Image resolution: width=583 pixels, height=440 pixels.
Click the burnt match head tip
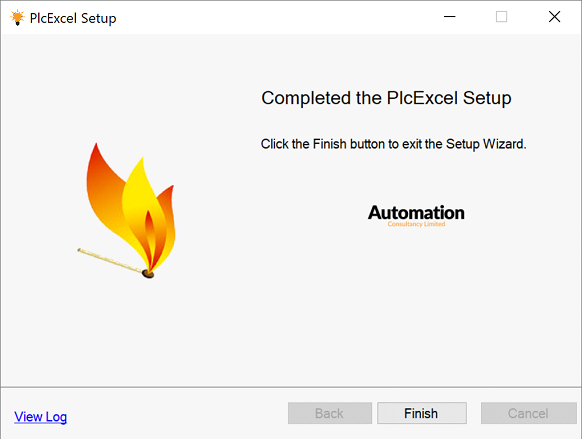[148, 274]
